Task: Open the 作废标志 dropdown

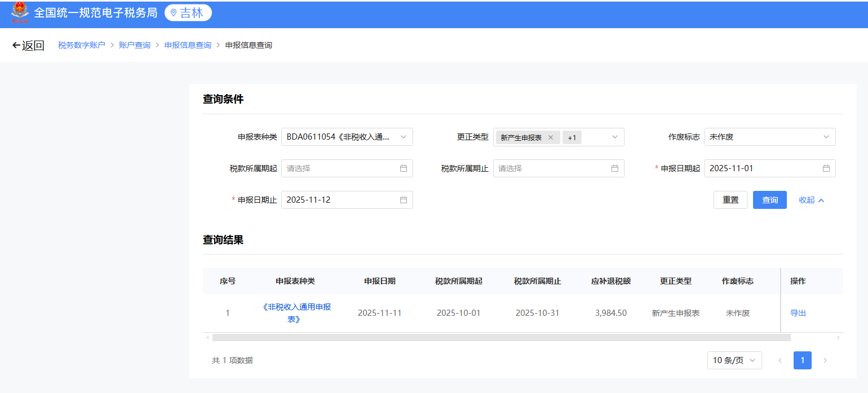Action: click(770, 137)
